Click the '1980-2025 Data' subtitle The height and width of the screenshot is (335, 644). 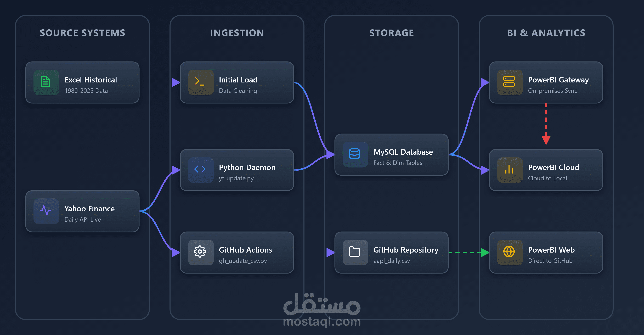pyautogui.click(x=86, y=91)
